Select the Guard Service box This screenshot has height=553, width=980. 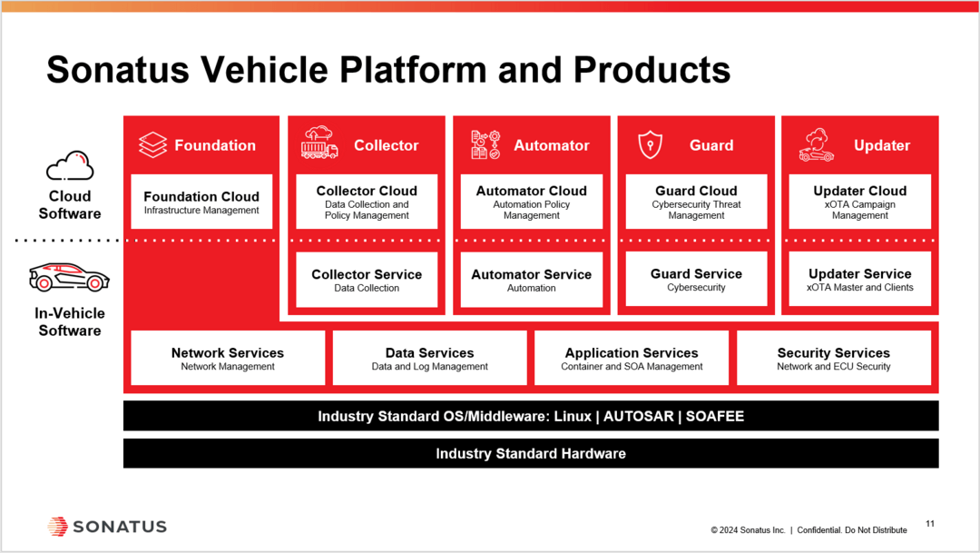[696, 279]
